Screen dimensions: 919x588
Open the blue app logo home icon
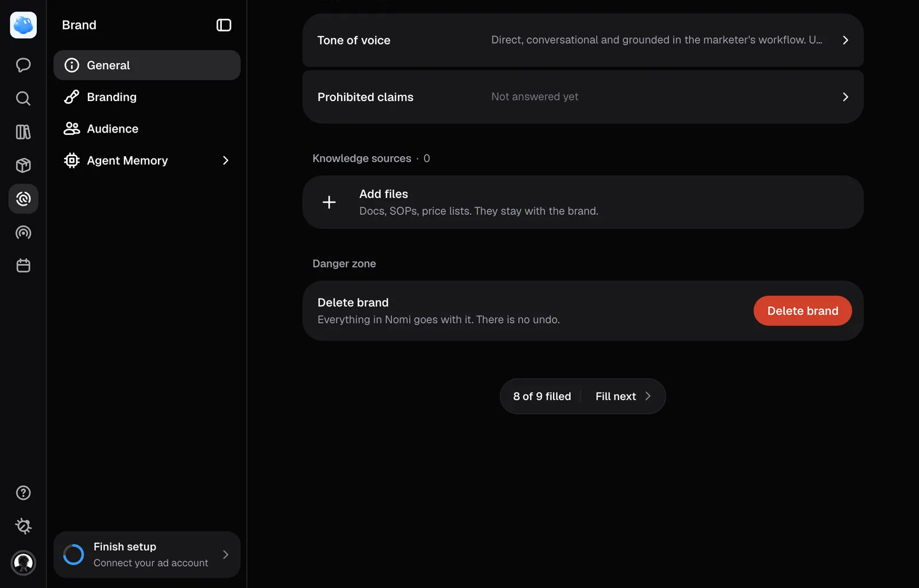[x=24, y=25]
